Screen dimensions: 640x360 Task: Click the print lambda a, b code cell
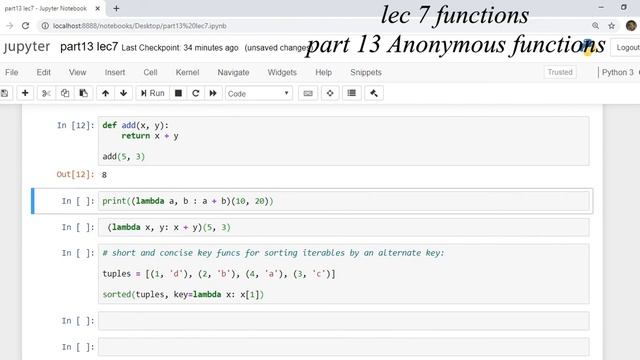[x=344, y=201]
